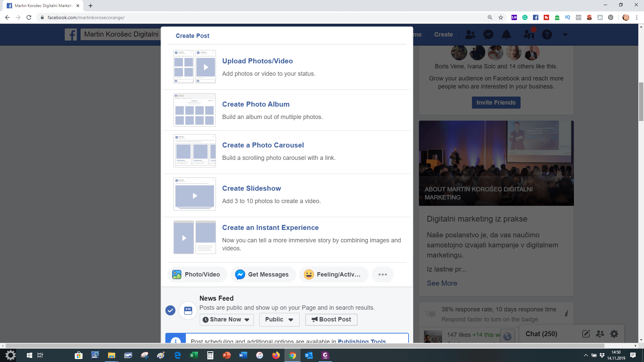Open Firefox from the Windows taskbar

pos(276,355)
